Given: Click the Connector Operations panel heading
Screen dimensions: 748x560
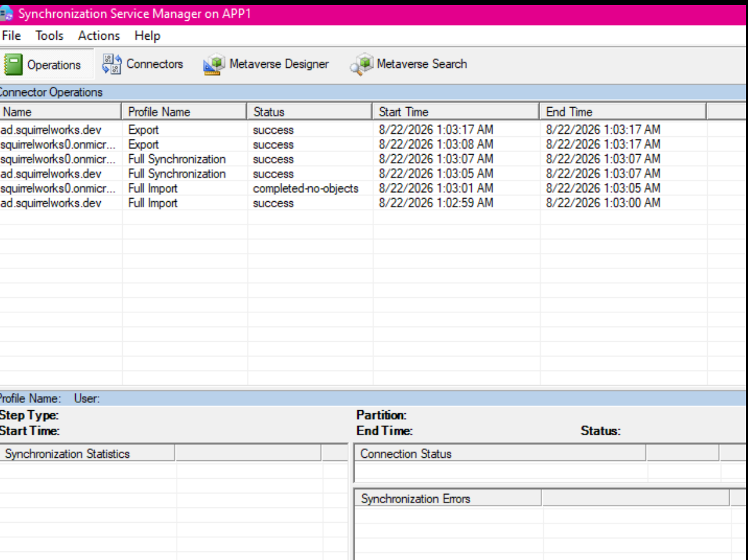Looking at the screenshot, I should [x=51, y=92].
